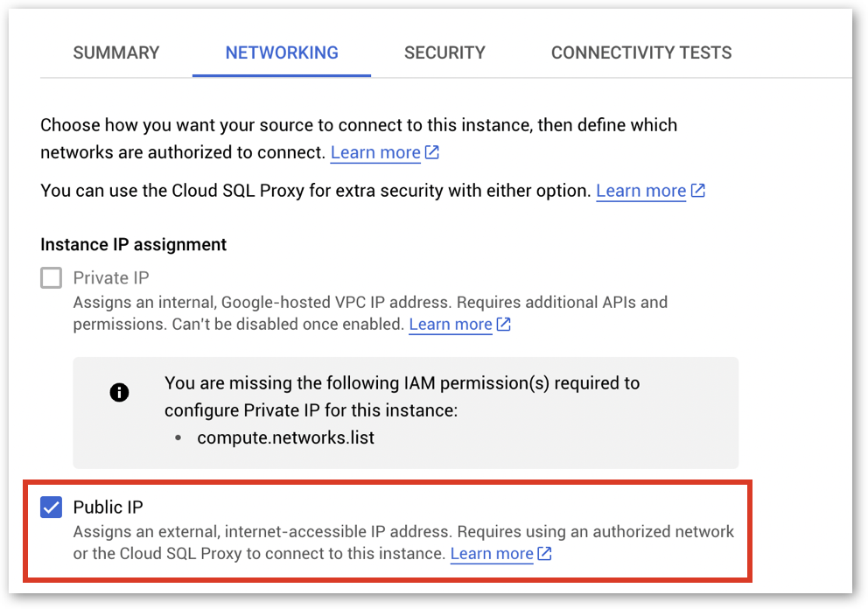Go to the CONNECTIVITY TESTS tab

click(641, 52)
